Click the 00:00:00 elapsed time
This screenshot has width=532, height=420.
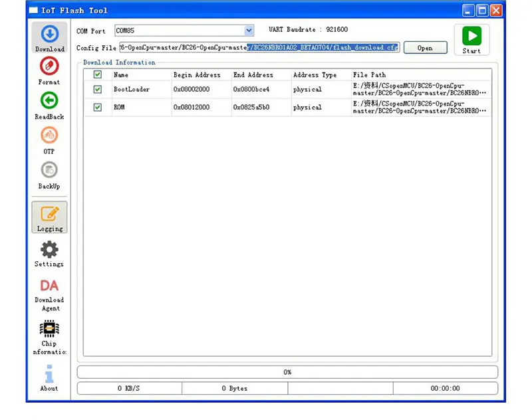click(445, 389)
